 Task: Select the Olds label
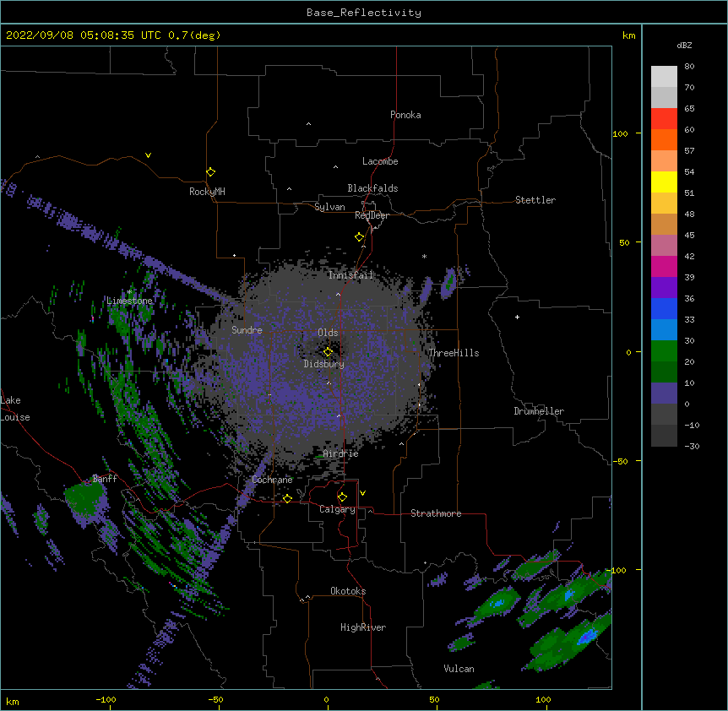328,333
